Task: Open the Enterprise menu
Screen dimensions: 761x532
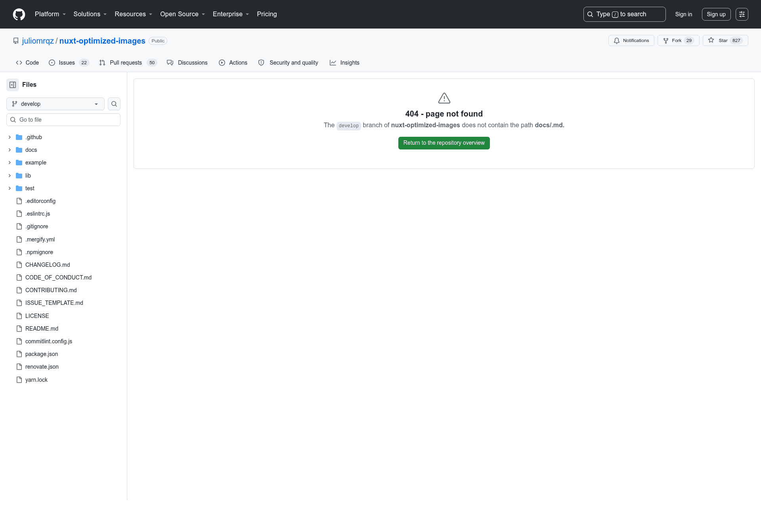Action: pyautogui.click(x=231, y=14)
